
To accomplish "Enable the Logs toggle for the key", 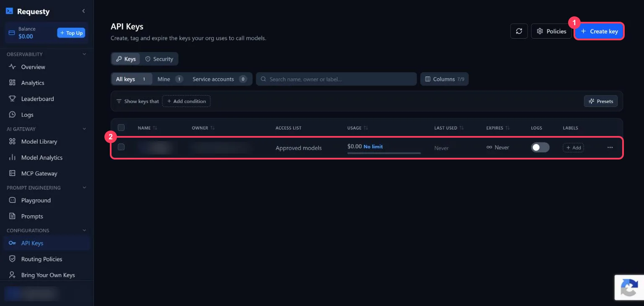I will (x=540, y=147).
